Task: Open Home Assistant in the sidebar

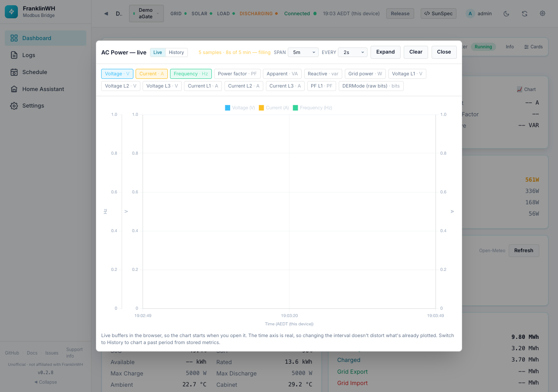Action: point(45,89)
